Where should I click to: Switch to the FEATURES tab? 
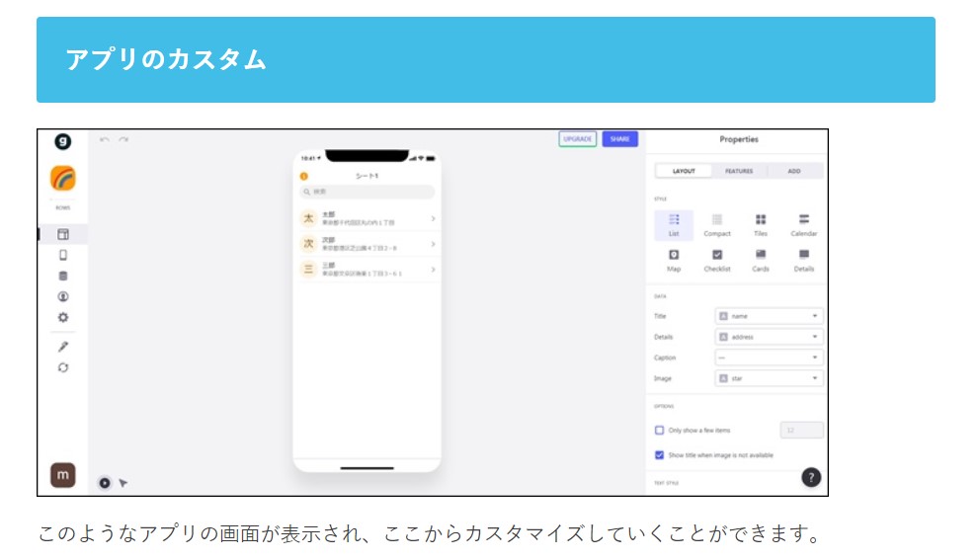(739, 171)
